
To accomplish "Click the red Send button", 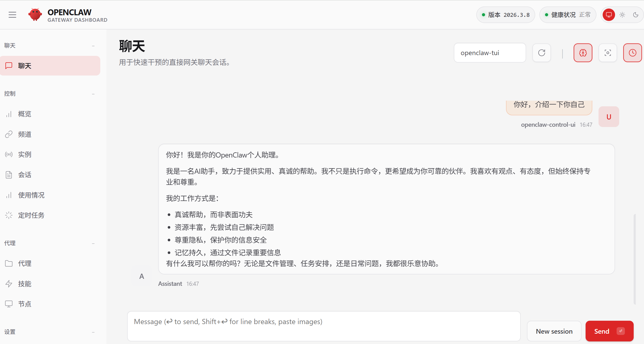I will point(609,331).
